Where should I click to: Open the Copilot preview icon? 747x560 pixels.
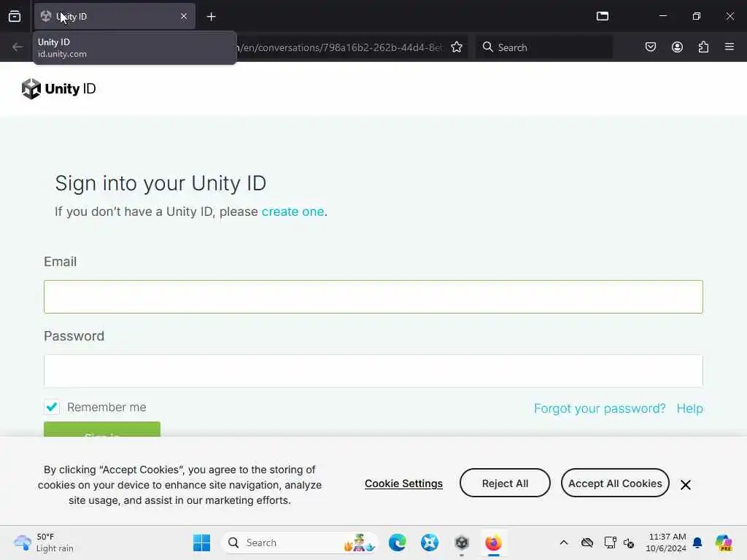[724, 542]
